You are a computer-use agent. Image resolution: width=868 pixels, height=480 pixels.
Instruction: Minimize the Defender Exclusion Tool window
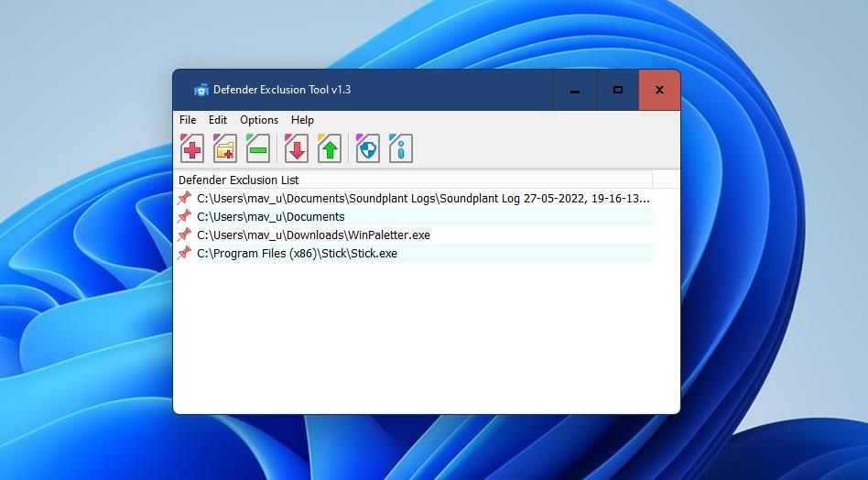pyautogui.click(x=575, y=90)
